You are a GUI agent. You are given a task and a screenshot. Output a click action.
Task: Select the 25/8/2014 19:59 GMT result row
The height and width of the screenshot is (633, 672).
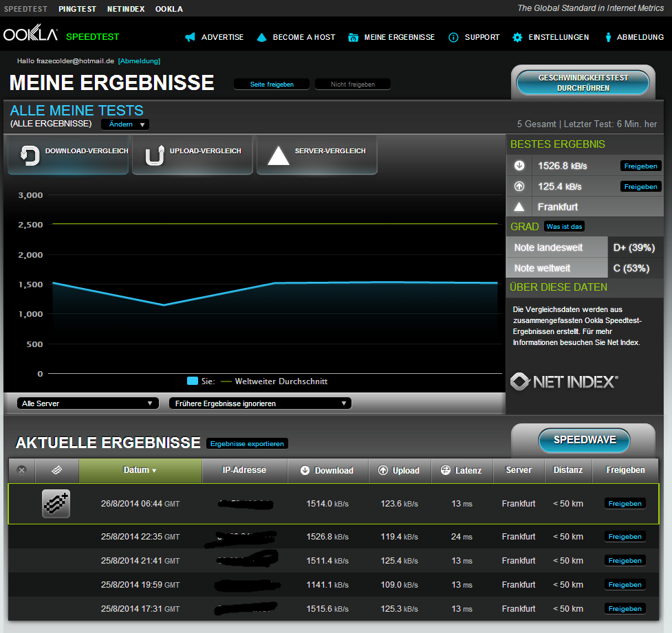pyautogui.click(x=334, y=585)
